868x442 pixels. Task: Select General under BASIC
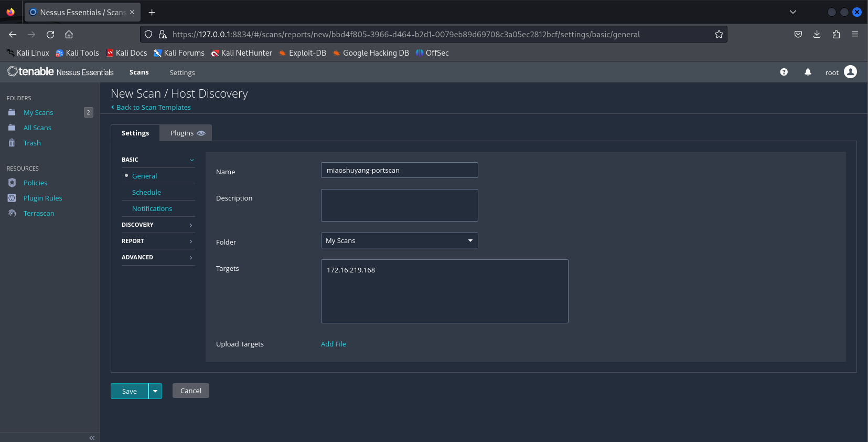click(x=145, y=176)
